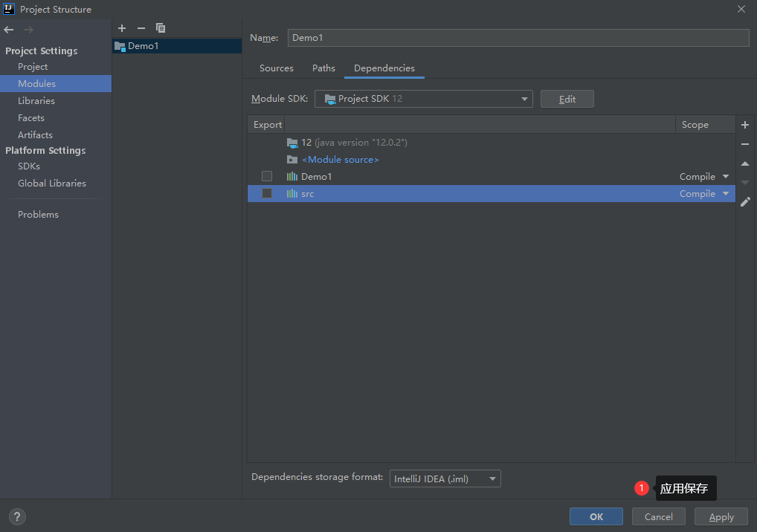
Task: Switch to the Sources tab
Action: coord(276,68)
